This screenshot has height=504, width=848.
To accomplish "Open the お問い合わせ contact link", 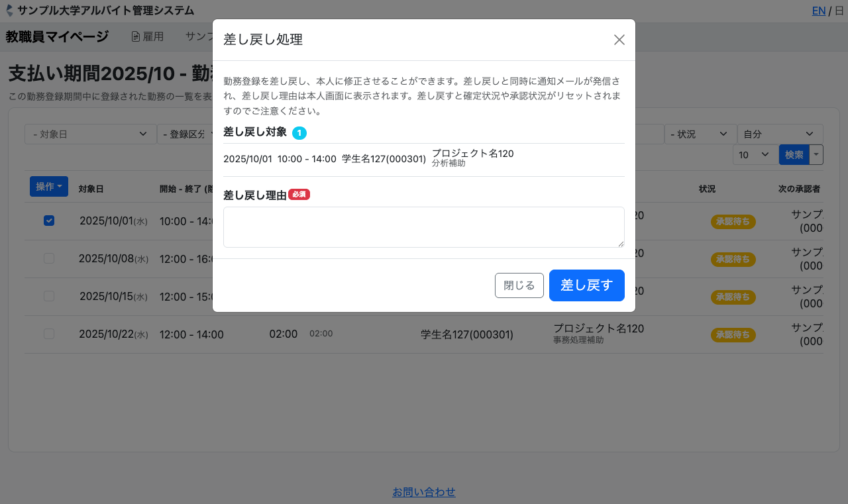I will coord(424,492).
